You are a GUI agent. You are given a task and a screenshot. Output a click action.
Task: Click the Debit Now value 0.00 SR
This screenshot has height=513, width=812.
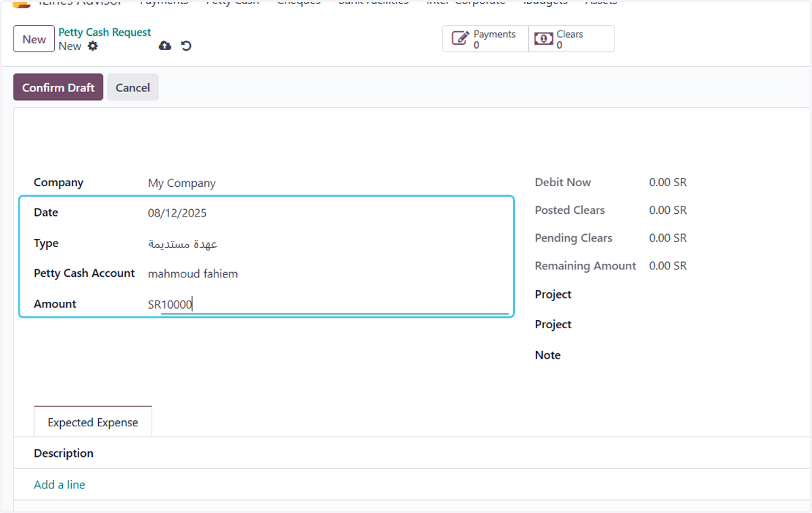click(x=668, y=183)
